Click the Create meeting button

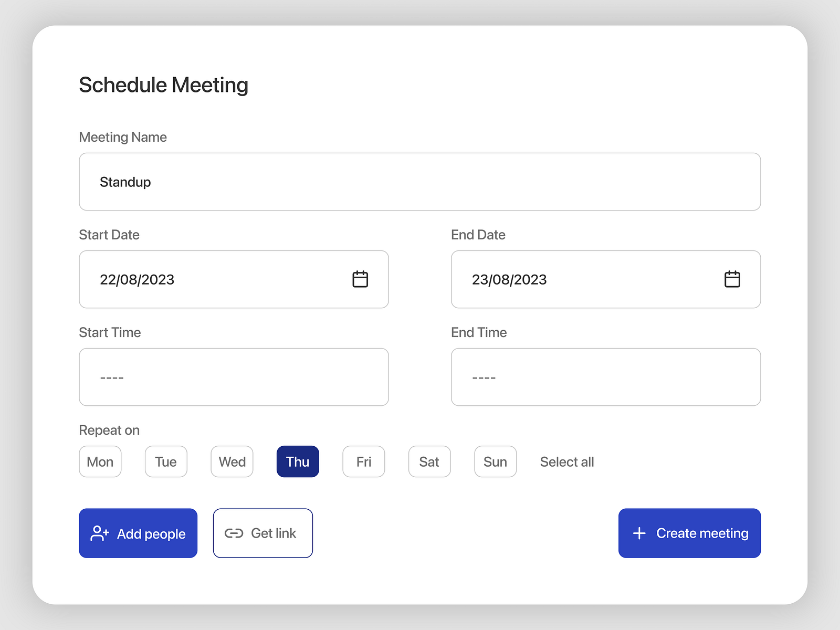(x=690, y=533)
